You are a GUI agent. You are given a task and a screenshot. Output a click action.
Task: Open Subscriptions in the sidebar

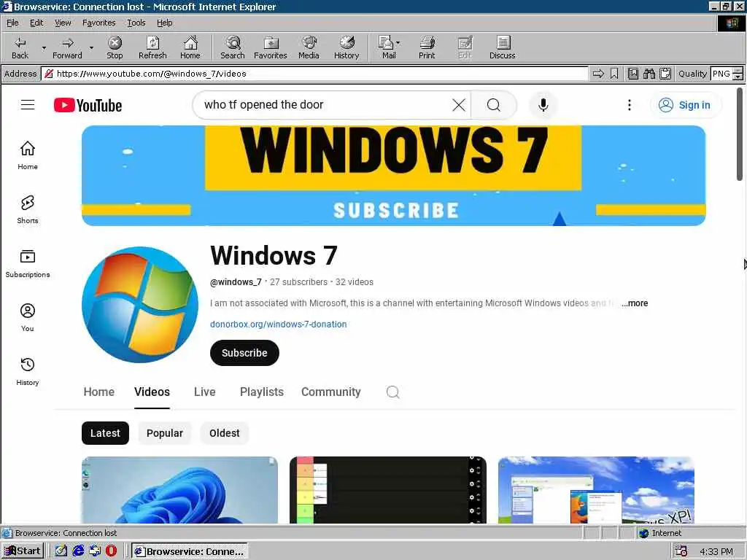click(28, 263)
